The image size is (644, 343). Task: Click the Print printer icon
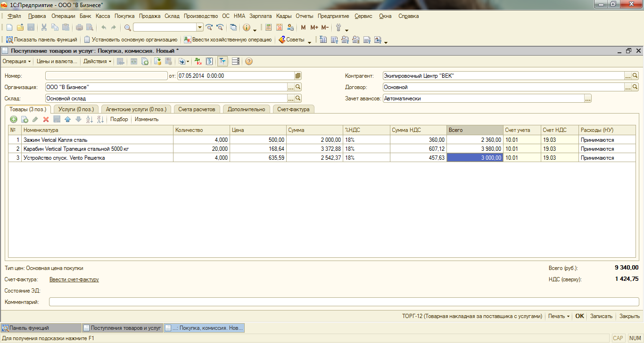80,27
